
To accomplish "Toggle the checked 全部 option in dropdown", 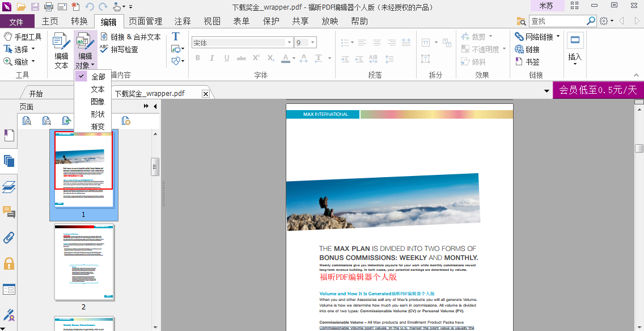I will click(93, 77).
